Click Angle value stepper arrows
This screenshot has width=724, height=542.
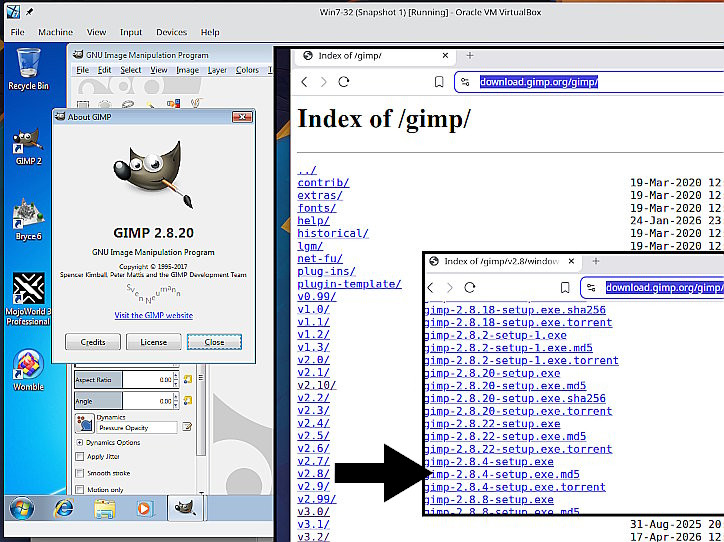[175, 401]
